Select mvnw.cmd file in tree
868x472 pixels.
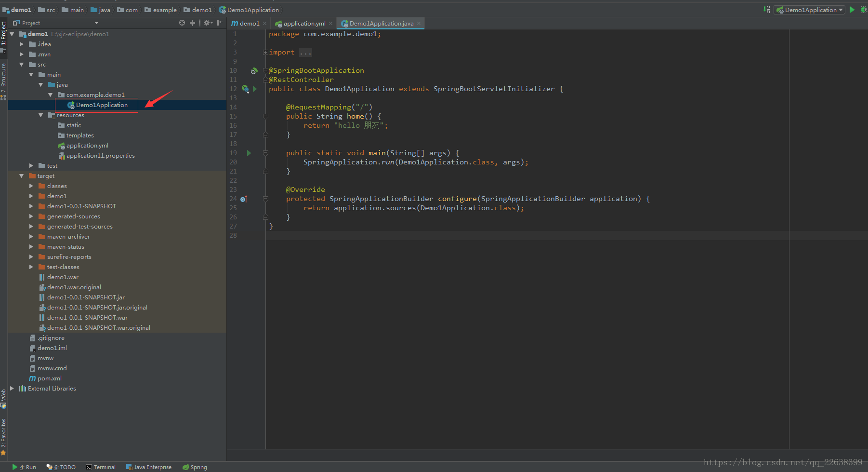click(48, 368)
